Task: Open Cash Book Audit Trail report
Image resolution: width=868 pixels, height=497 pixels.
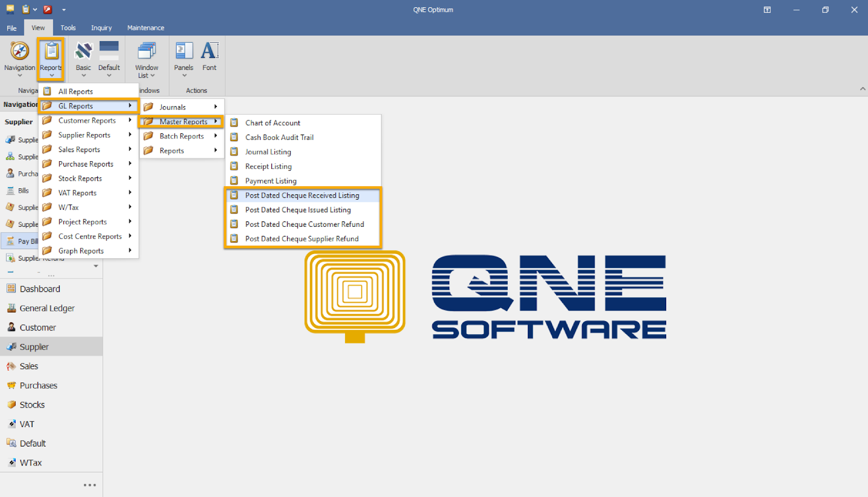Action: pos(303,137)
